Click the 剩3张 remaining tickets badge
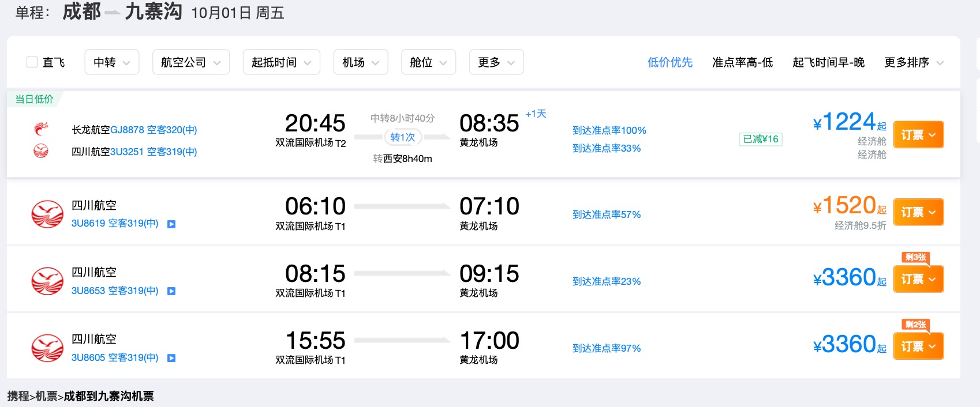The height and width of the screenshot is (407, 980). click(916, 258)
